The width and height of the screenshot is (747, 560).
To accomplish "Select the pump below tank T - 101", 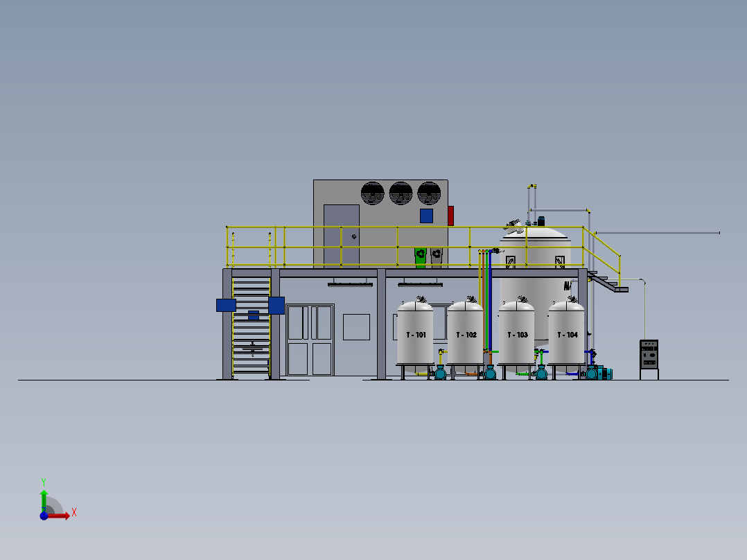I will [x=440, y=373].
